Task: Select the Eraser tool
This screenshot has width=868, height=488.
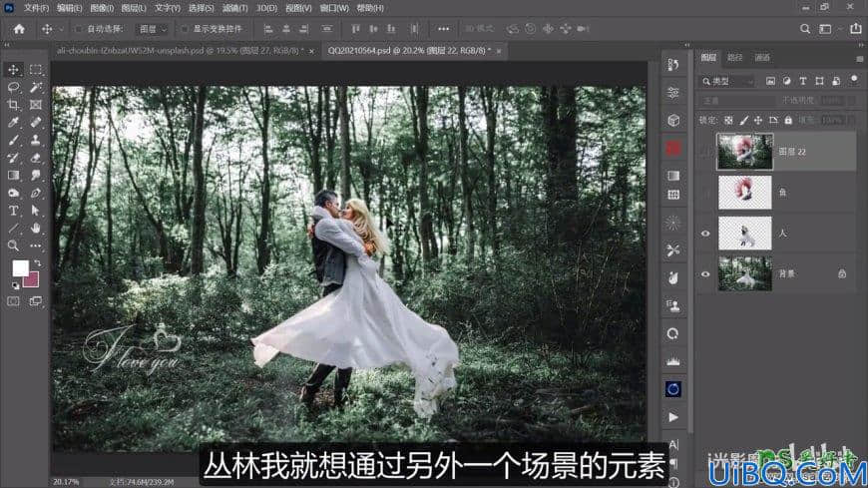Action: pos(36,158)
